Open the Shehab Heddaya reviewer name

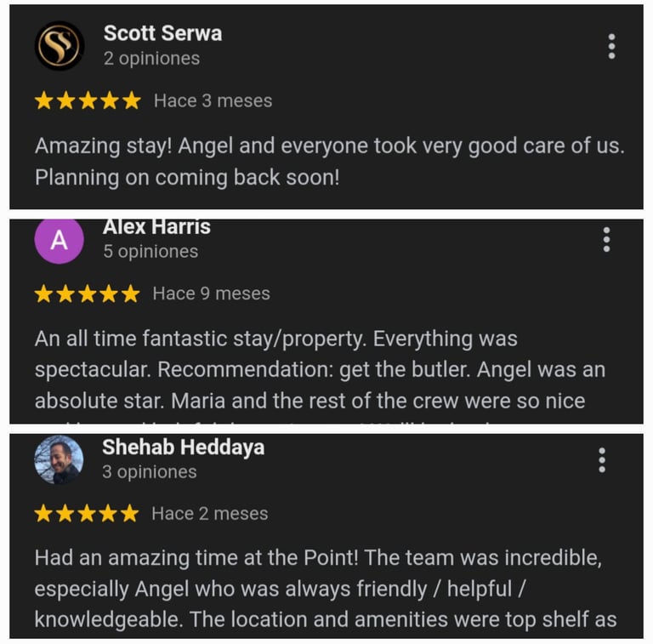(x=184, y=447)
